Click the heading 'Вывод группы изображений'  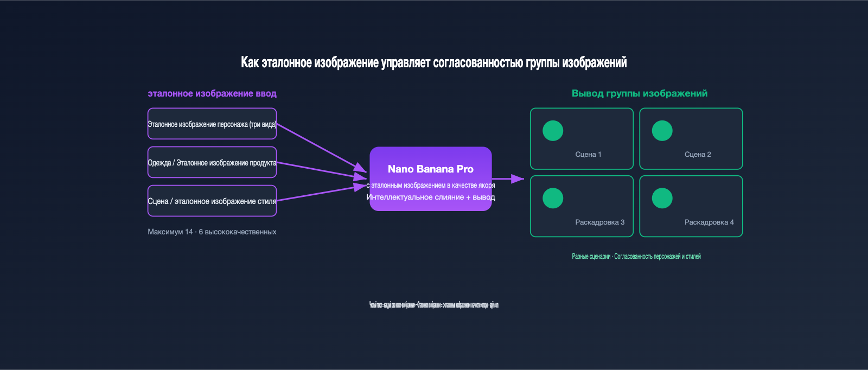coord(640,93)
